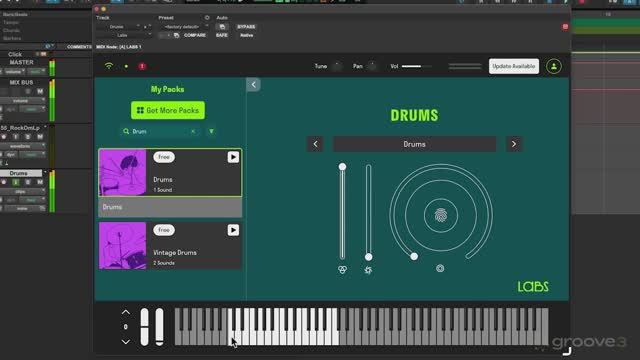640x360 pixels.
Task: Toggle the SAFE automation button
Action: (x=222, y=36)
